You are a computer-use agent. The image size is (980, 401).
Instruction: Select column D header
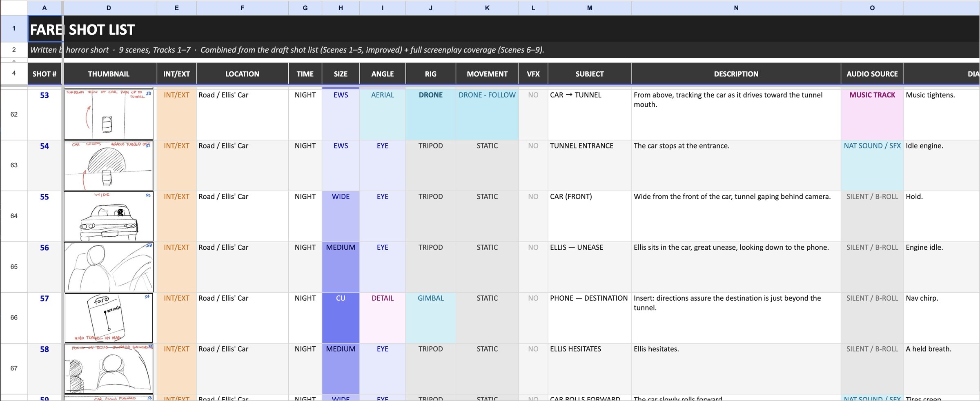click(x=109, y=8)
